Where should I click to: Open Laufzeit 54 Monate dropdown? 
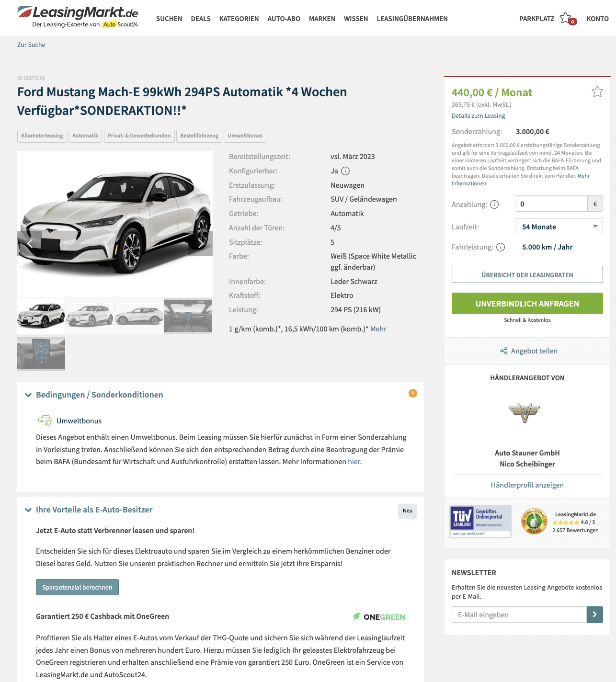click(559, 227)
